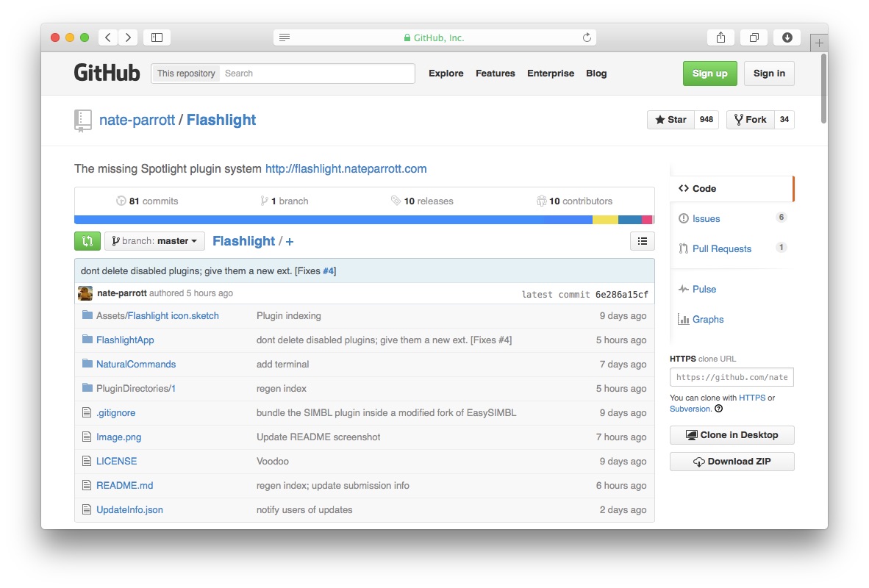Click the Download ZIP button
This screenshot has width=869, height=588.
[x=732, y=462]
